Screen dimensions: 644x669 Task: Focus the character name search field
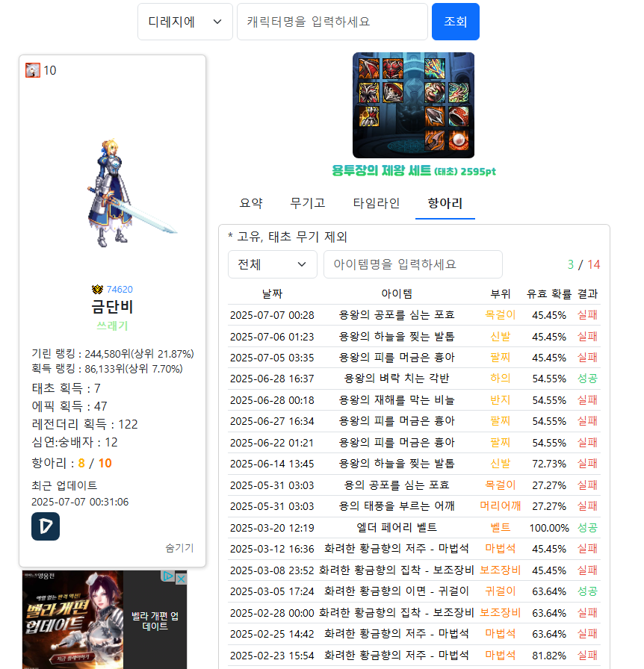pos(332,22)
